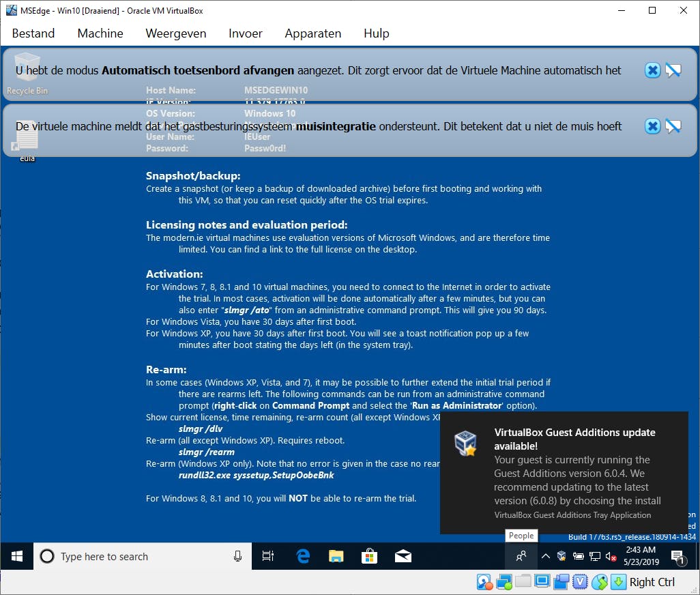700x595 pixels.
Task: Click the display status icon
Action: [542, 581]
